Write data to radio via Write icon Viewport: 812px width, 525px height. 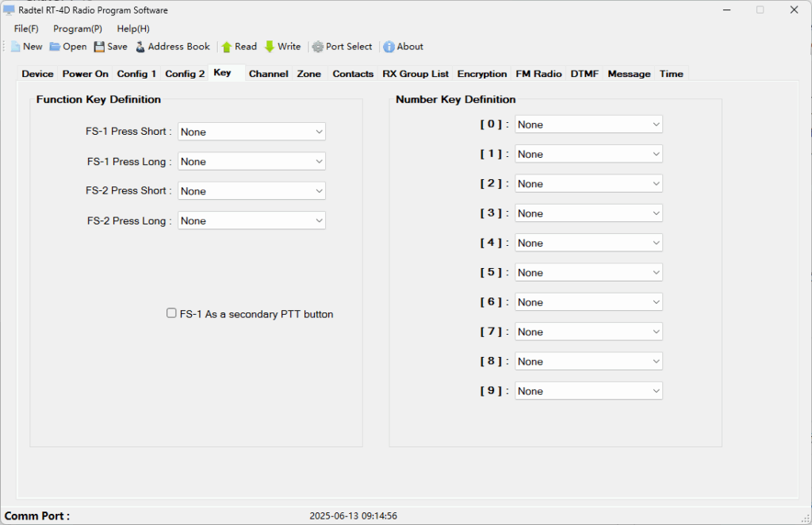click(270, 47)
